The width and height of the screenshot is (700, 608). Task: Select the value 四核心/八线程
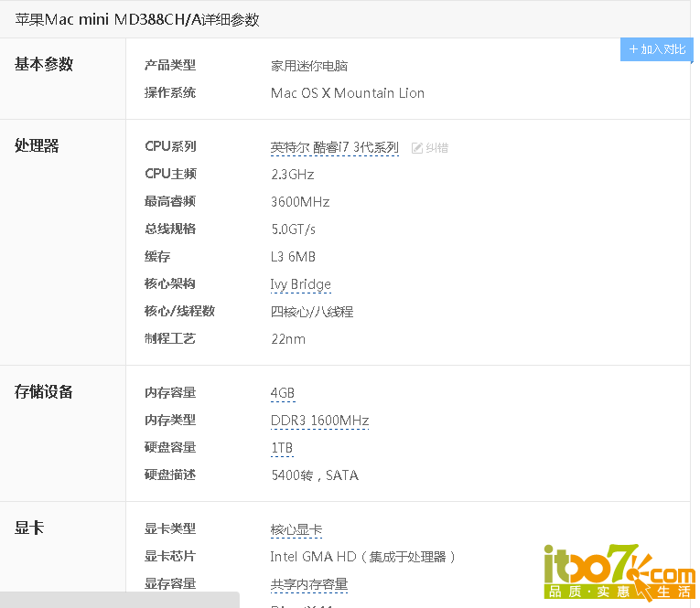(312, 312)
